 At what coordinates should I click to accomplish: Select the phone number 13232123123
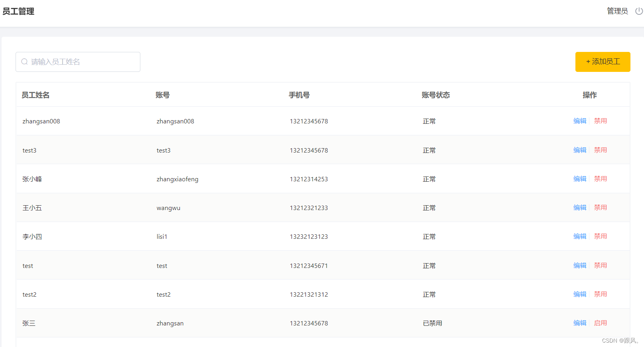click(x=309, y=237)
